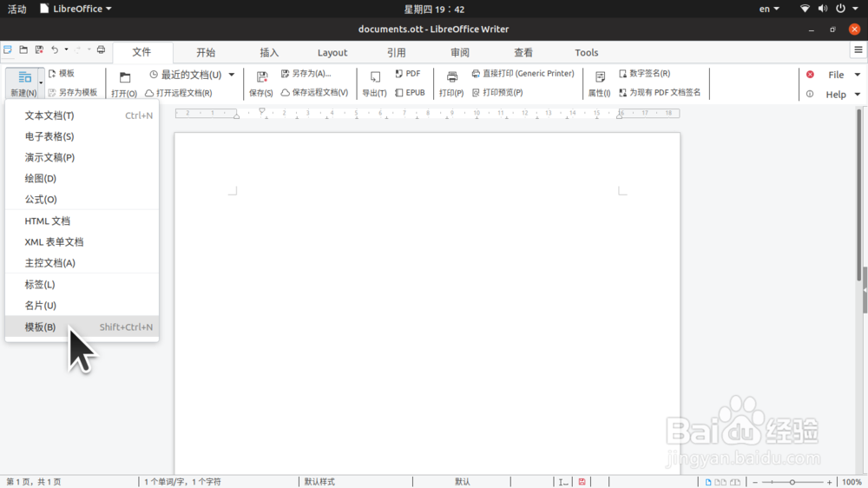Click document modified save indicator in status bar

point(582,482)
